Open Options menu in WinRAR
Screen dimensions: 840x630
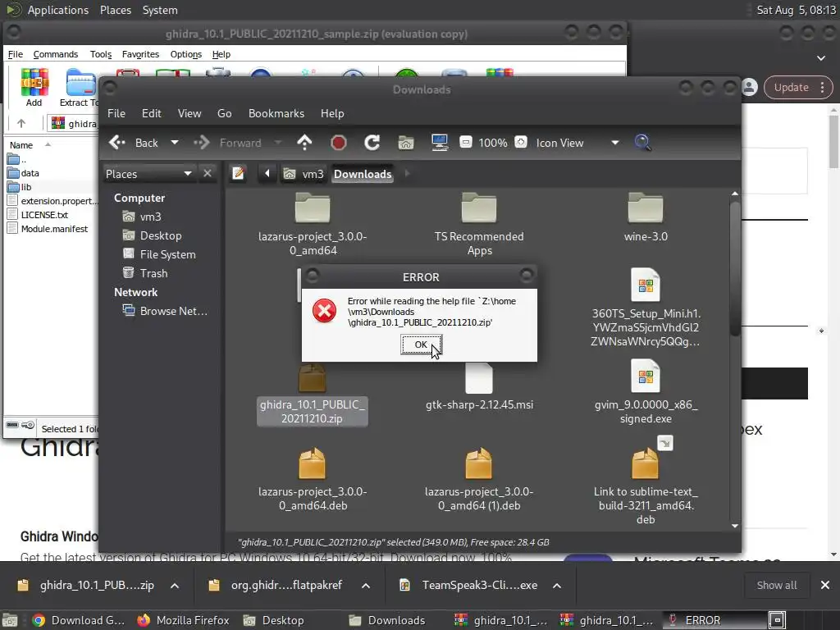pyautogui.click(x=186, y=54)
